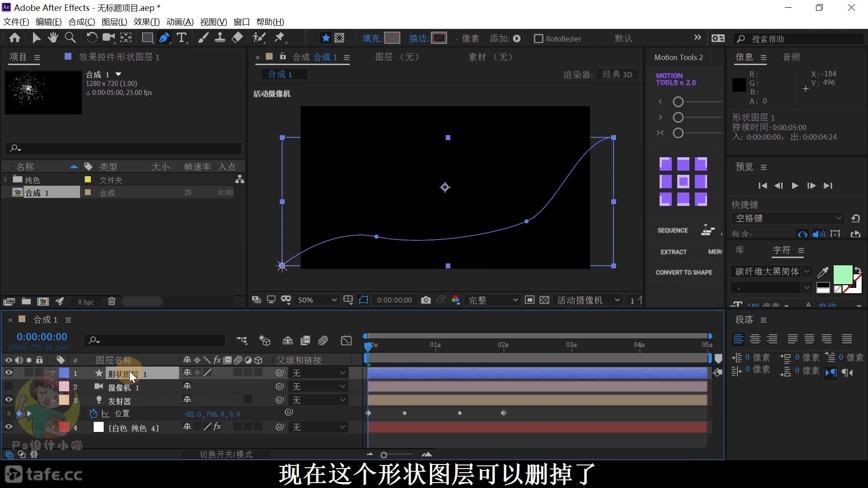Select the Rectangle shape tool
This screenshot has height=488, width=868.
tap(147, 38)
